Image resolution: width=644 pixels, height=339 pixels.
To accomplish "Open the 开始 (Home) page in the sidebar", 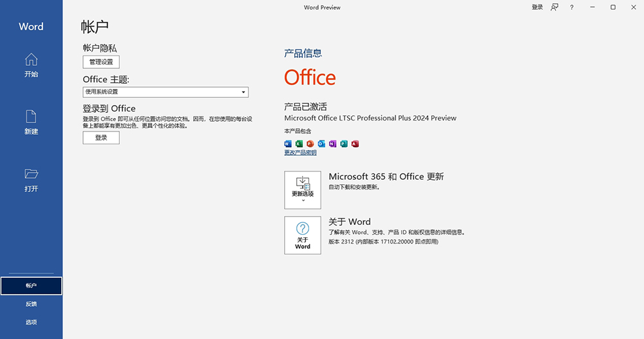I will 31,65.
